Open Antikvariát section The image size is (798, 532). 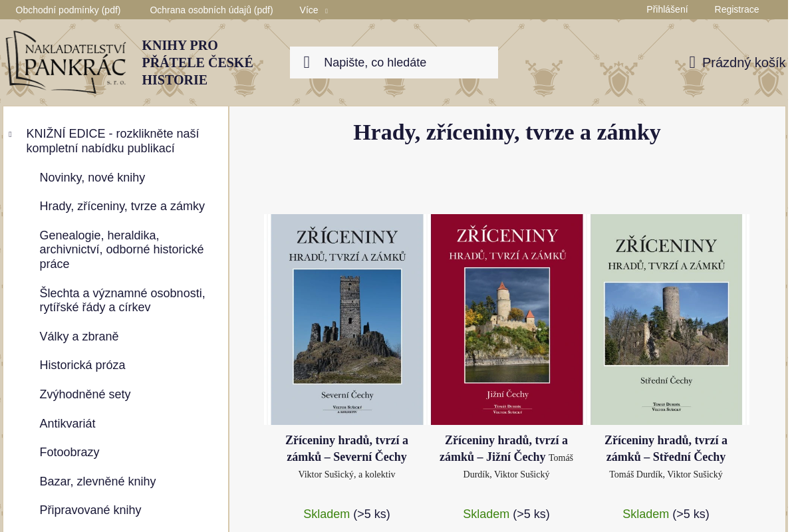click(67, 424)
